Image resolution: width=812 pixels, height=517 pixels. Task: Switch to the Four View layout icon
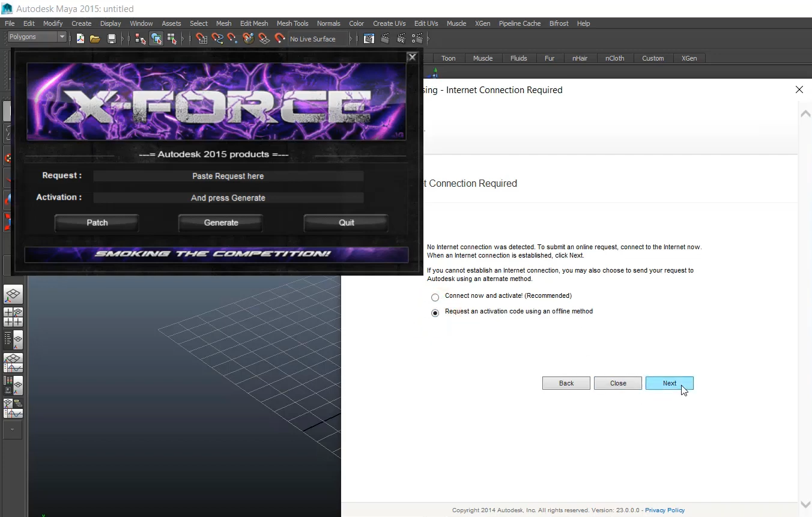pos(13,317)
